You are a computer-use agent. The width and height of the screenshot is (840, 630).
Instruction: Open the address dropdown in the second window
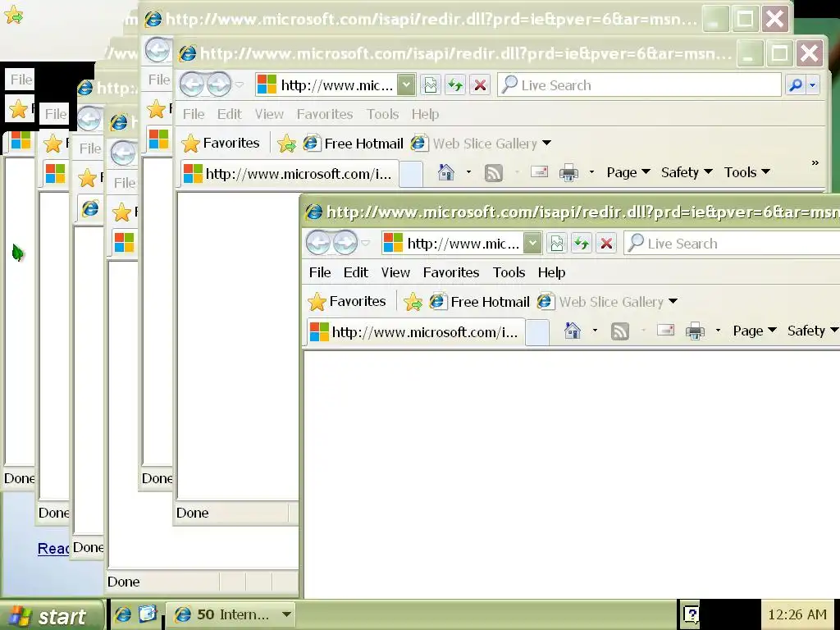(x=406, y=85)
